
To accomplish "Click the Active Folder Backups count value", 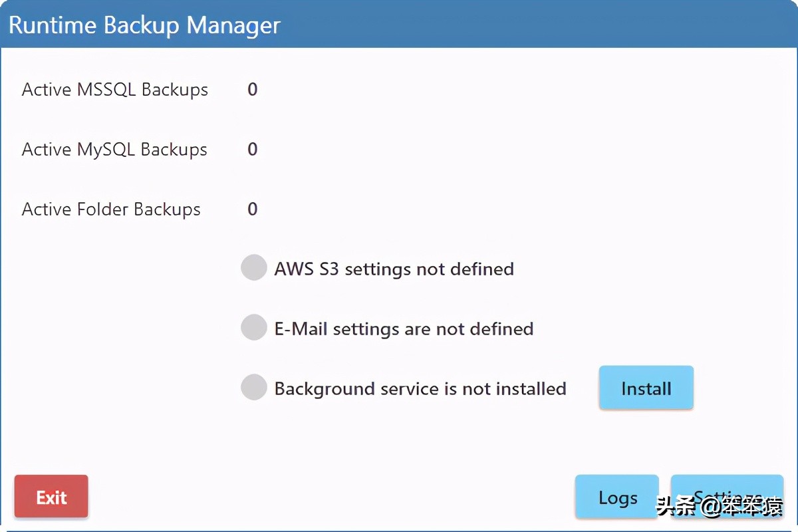I will pyautogui.click(x=252, y=209).
